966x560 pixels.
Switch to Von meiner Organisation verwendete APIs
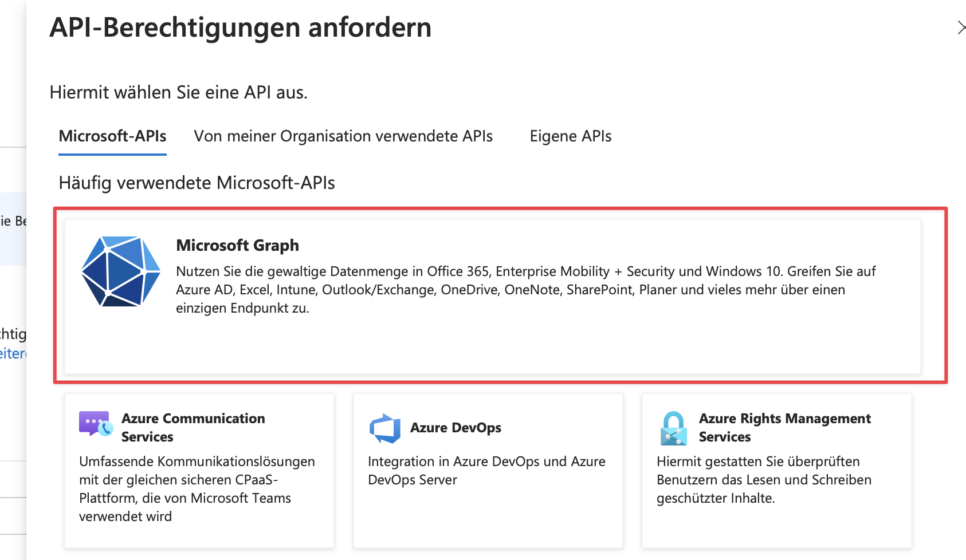343,136
